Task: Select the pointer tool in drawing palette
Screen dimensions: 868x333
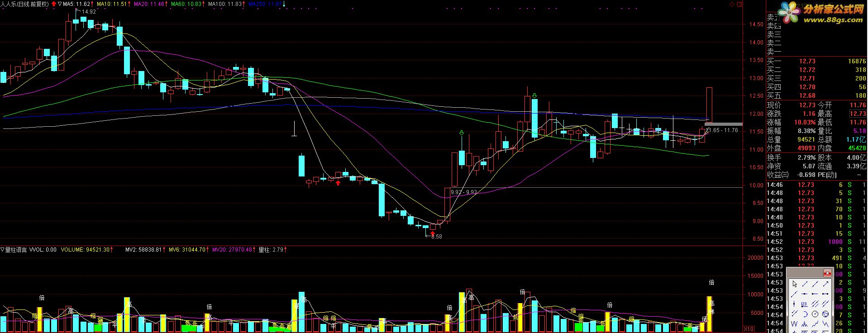Action: (795, 284)
